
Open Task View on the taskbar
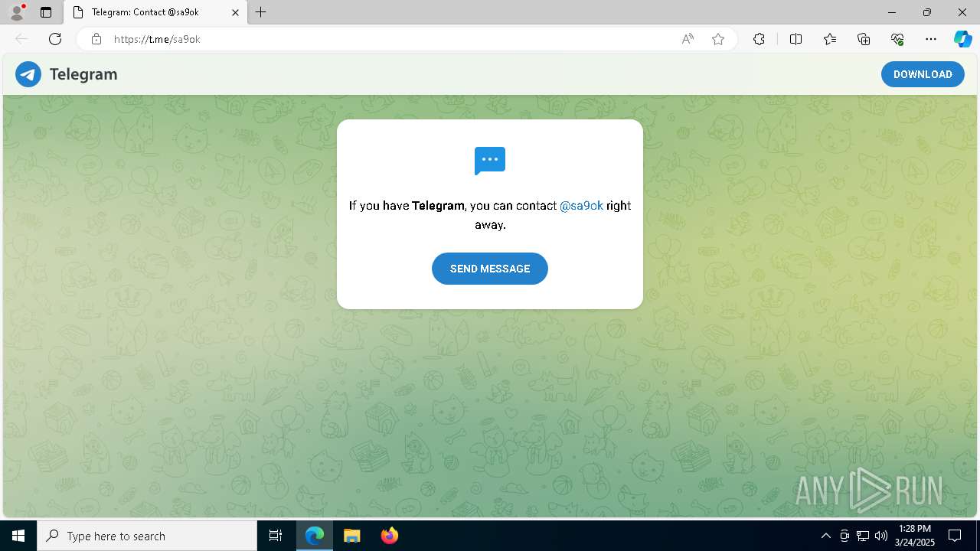(276, 536)
